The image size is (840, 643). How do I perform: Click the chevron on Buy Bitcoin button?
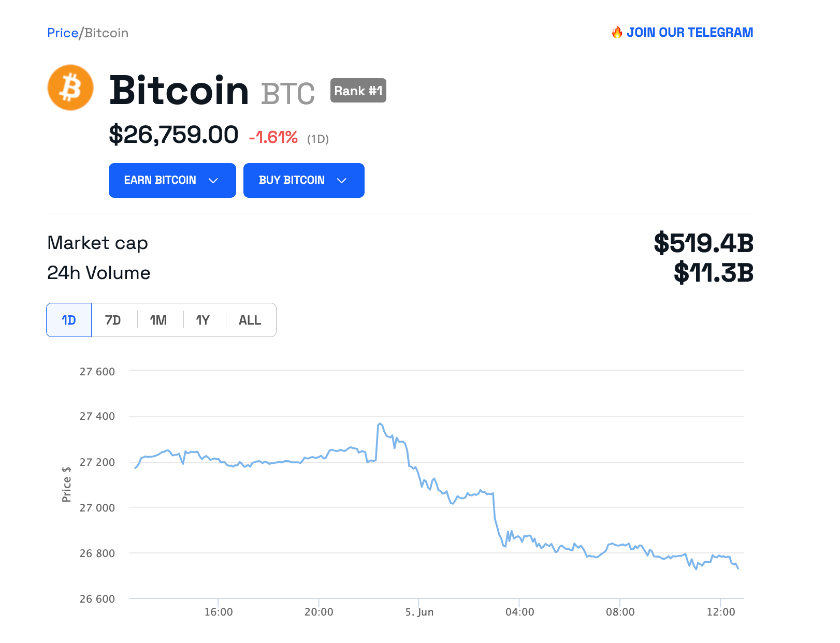pyautogui.click(x=341, y=181)
